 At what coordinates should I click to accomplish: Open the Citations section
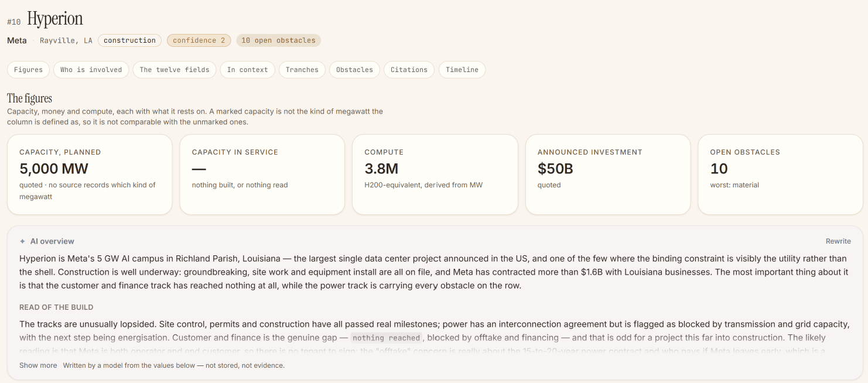pyautogui.click(x=409, y=70)
